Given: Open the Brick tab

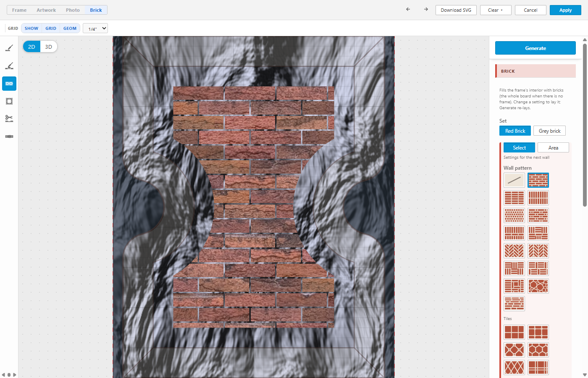Looking at the screenshot, I should (96, 10).
